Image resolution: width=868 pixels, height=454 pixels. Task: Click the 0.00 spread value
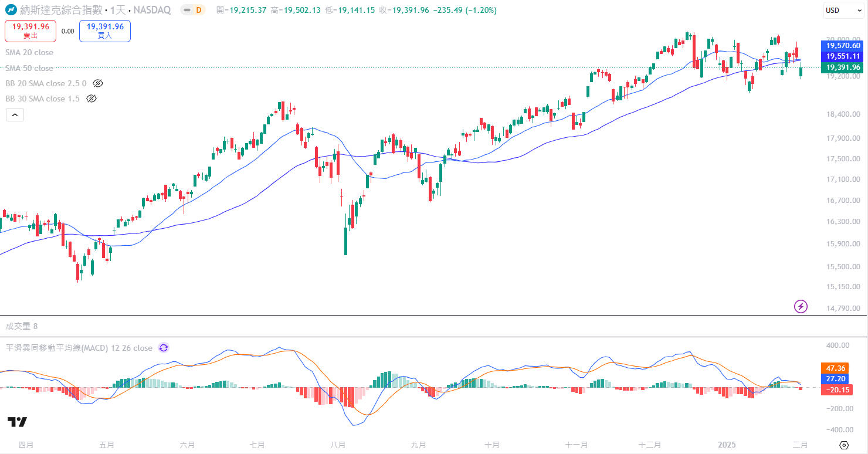pyautogui.click(x=67, y=31)
